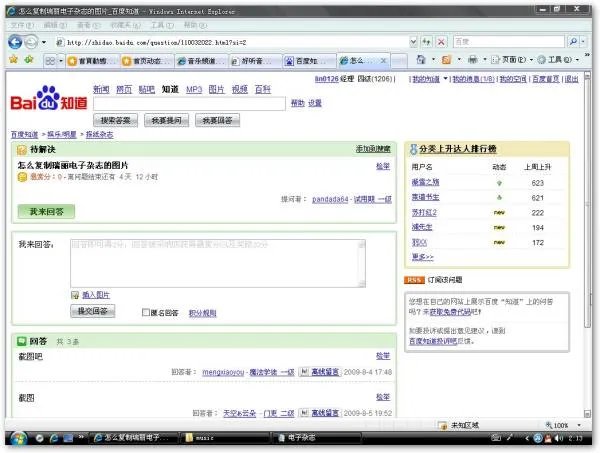Click the message icon beside mengxiaoyou's answer
Viewport: 600px width, 453px height.
click(x=304, y=372)
